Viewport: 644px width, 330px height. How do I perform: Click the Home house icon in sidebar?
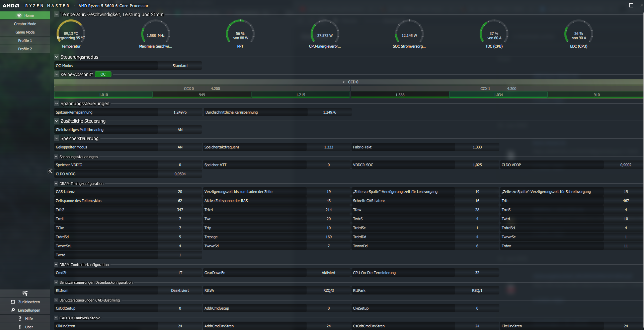click(19, 15)
